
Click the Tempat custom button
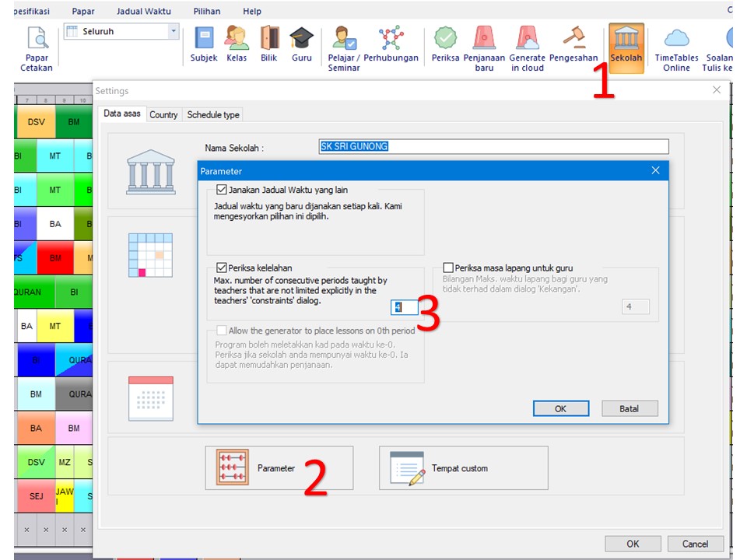coord(463,468)
